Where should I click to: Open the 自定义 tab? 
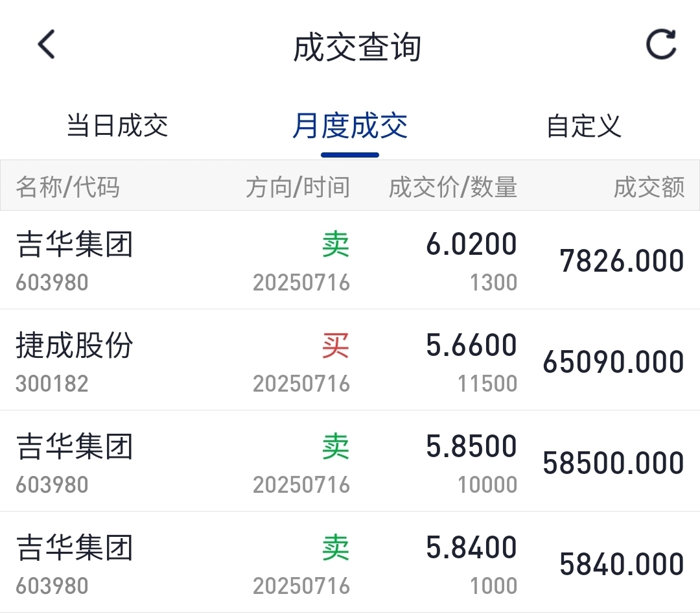click(x=583, y=126)
